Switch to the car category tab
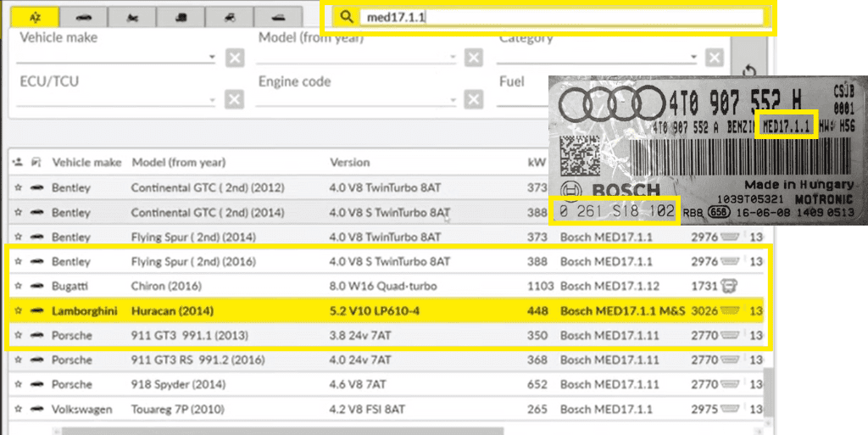 [84, 16]
